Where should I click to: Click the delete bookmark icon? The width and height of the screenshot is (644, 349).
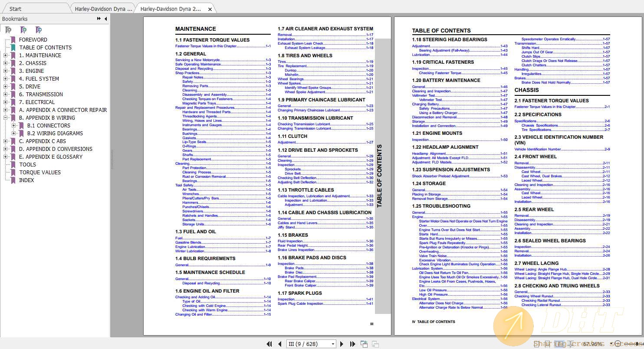[8, 30]
